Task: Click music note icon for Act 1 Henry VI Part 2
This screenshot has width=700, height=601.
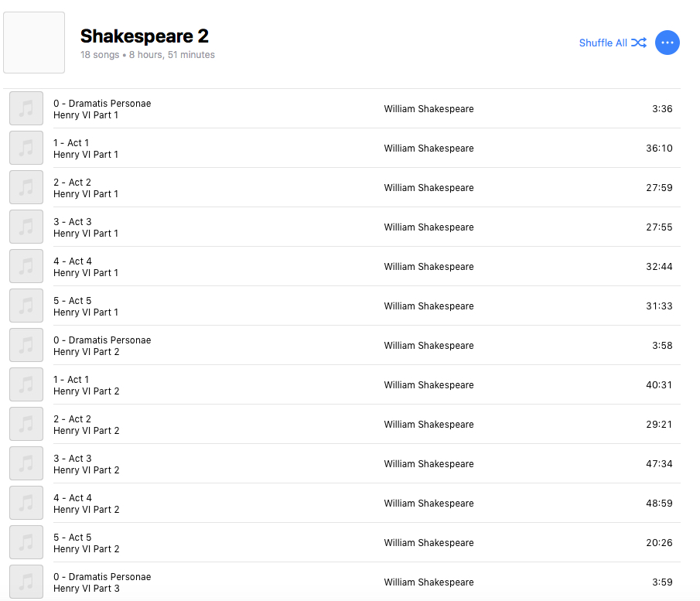Action: 26,384
